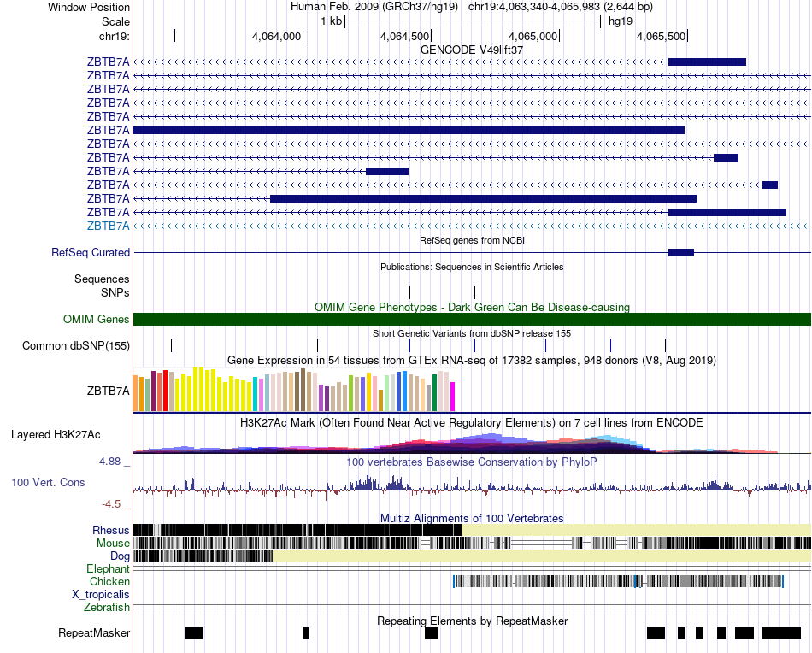The width and height of the screenshot is (812, 653).
Task: Click the Scale label
Action: 115,21
